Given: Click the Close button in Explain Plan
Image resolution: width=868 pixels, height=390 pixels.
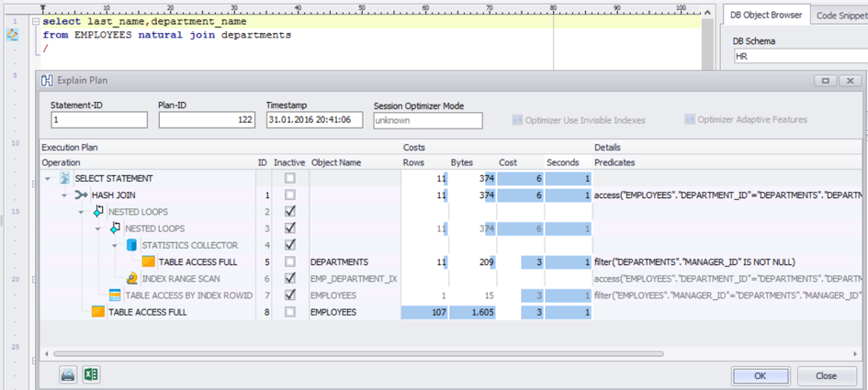Looking at the screenshot, I should point(826,375).
